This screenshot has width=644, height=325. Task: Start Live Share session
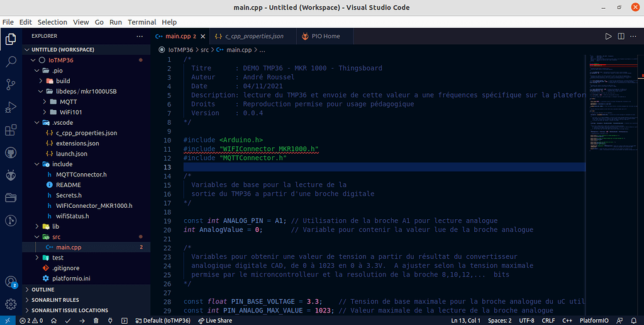pyautogui.click(x=215, y=321)
